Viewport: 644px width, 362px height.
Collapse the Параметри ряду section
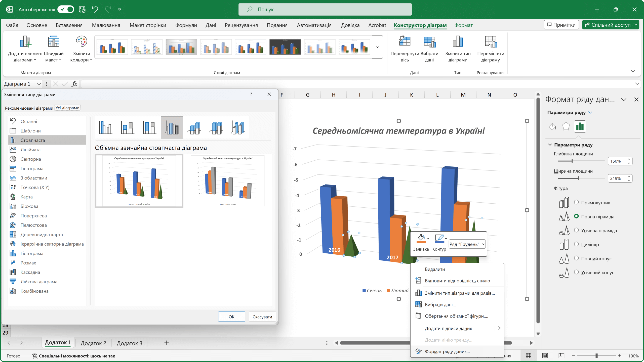tap(550, 145)
